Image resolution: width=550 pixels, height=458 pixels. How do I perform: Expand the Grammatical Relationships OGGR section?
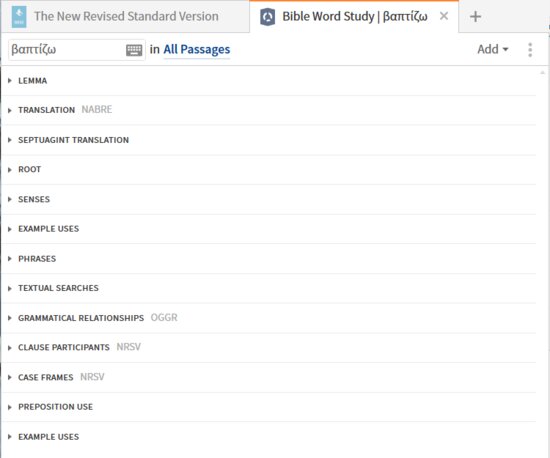pos(268,318)
